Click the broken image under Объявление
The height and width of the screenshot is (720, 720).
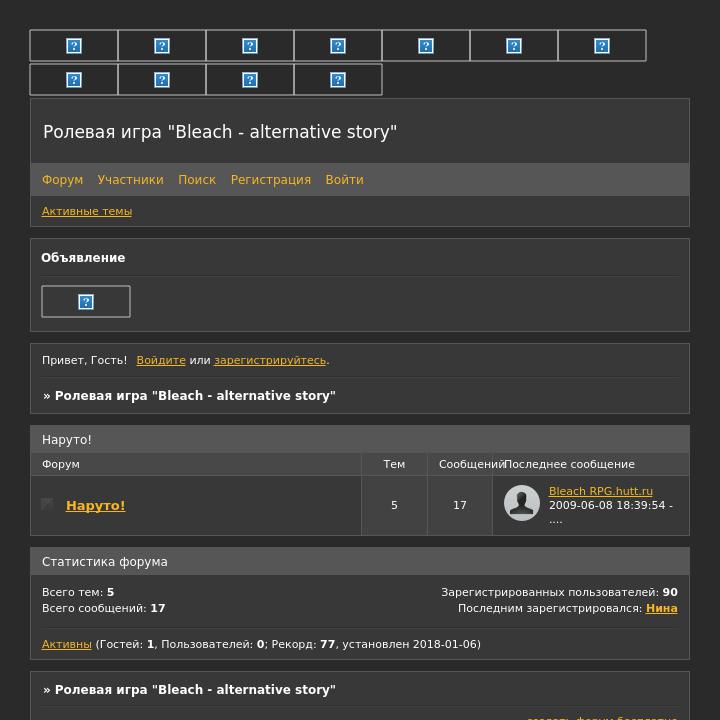tap(86, 302)
